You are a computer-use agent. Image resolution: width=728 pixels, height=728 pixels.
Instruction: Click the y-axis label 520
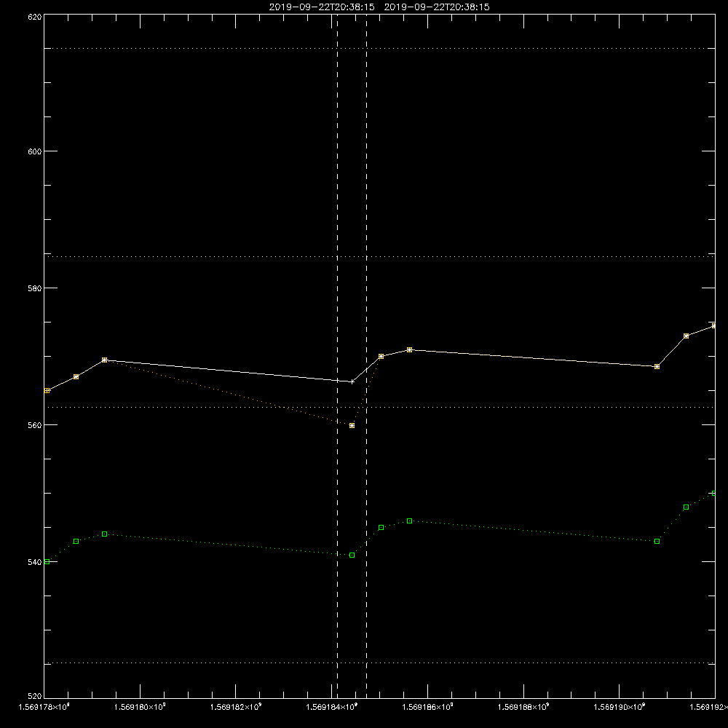[35, 696]
